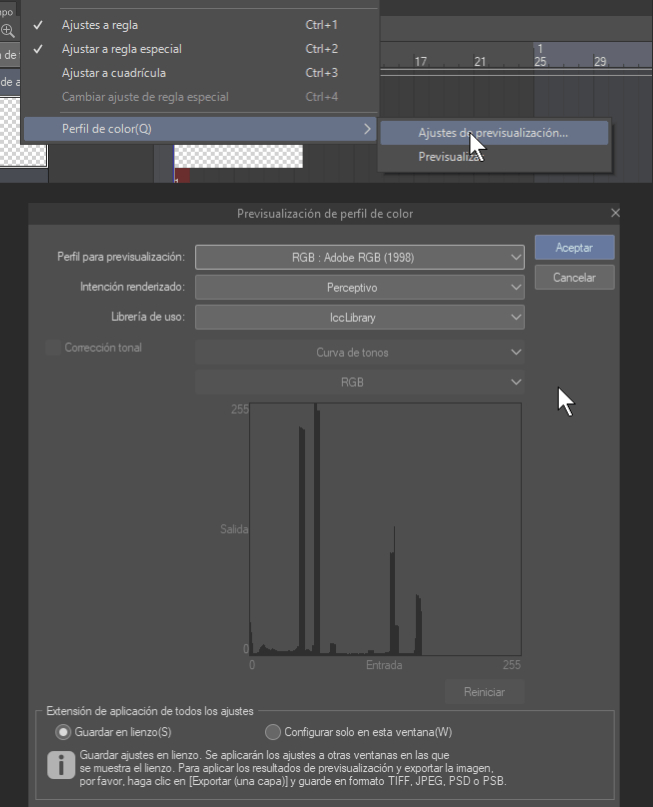
Task: Open 'Librería de uso' dropdown
Action: click(360, 317)
